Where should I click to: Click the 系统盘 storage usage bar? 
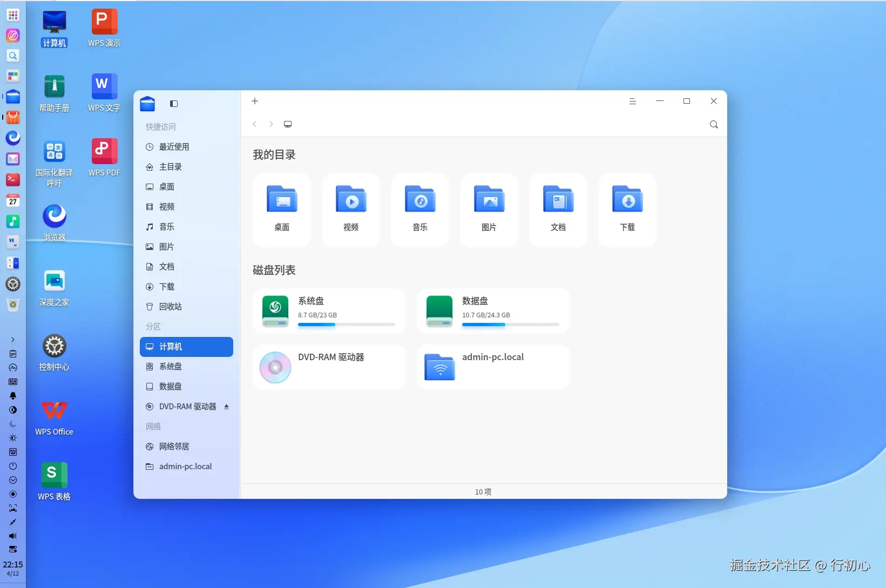click(x=347, y=325)
